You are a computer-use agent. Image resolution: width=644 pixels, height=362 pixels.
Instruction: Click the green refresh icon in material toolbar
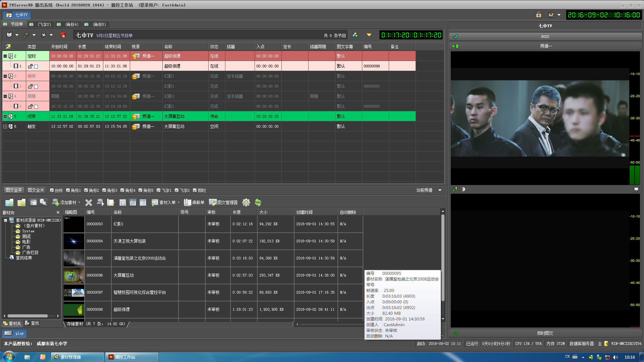pyautogui.click(x=258, y=202)
